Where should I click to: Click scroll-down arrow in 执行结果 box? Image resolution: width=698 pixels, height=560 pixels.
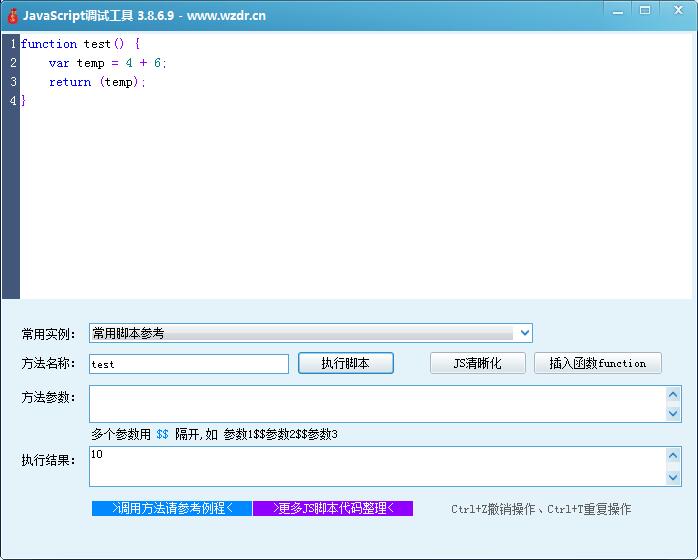(x=673, y=477)
